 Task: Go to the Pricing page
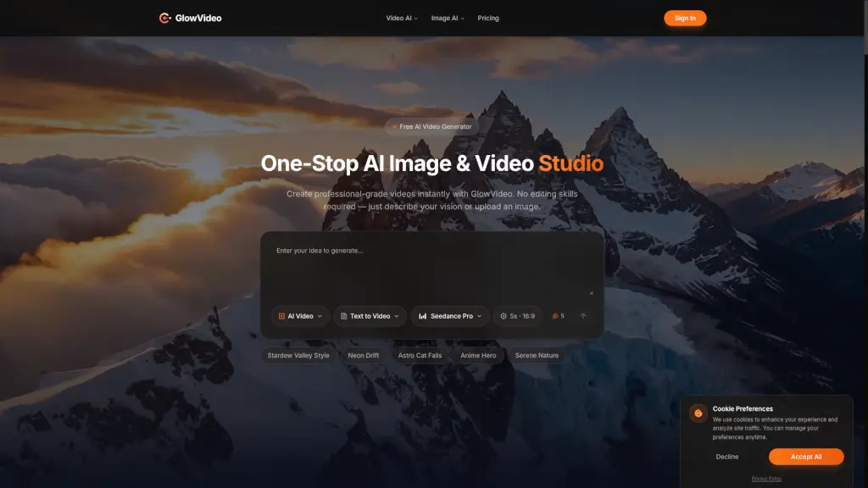(488, 18)
